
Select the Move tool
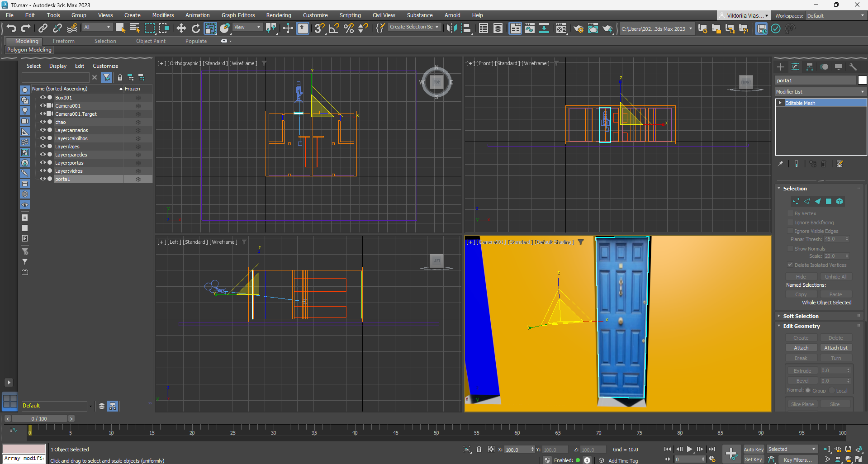pos(181,28)
